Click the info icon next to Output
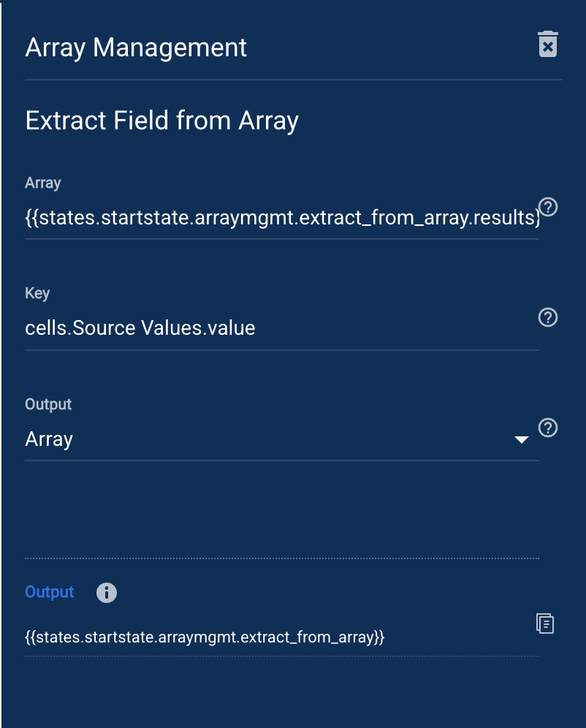Image resolution: width=586 pixels, height=728 pixels. pos(106,593)
